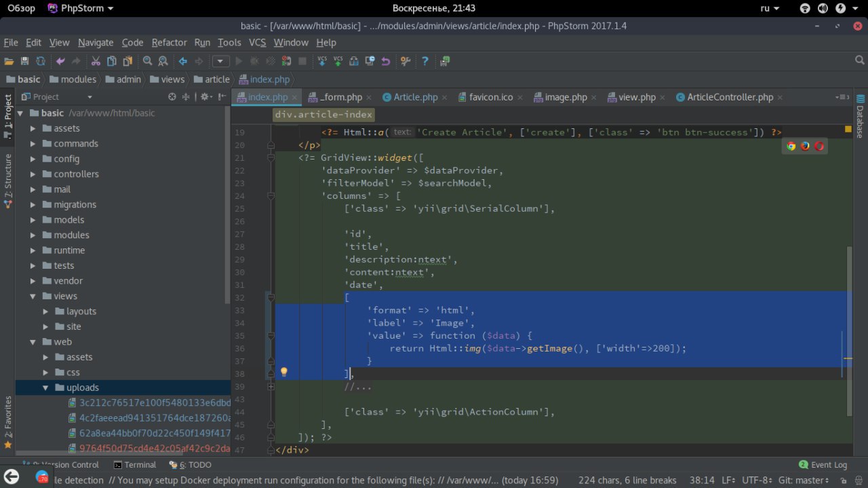
Task: Click the editor vertical scrollbar
Action: (849, 331)
